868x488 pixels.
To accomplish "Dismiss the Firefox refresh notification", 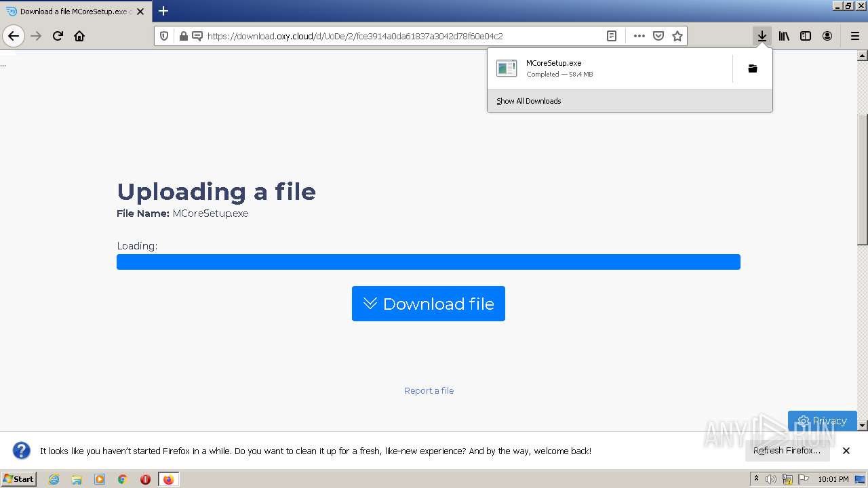I will point(846,451).
